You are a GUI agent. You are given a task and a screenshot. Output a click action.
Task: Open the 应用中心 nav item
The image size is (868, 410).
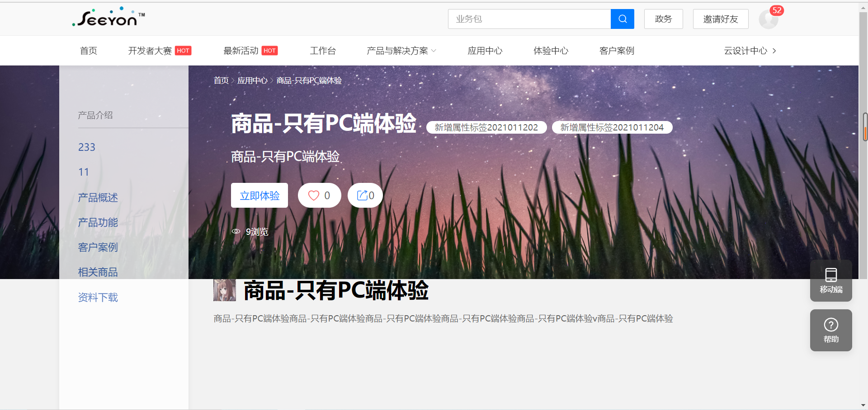coord(485,51)
